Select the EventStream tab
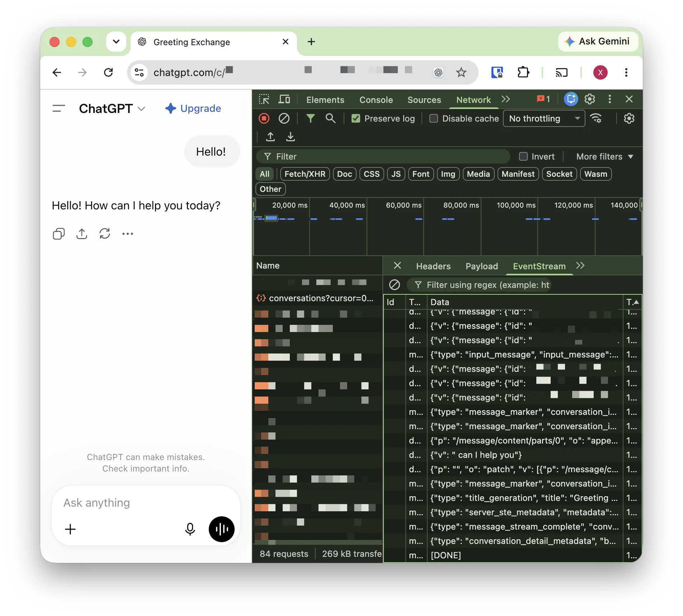The image size is (683, 616). 539,266
